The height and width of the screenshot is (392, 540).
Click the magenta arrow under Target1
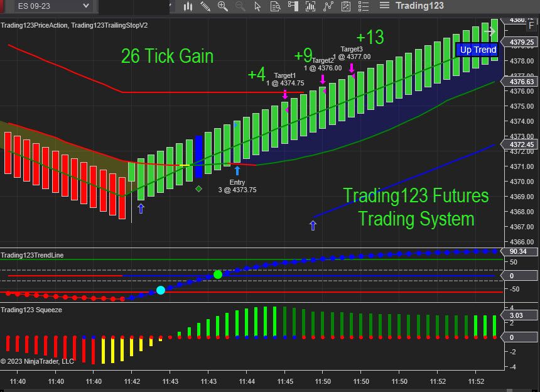click(285, 94)
